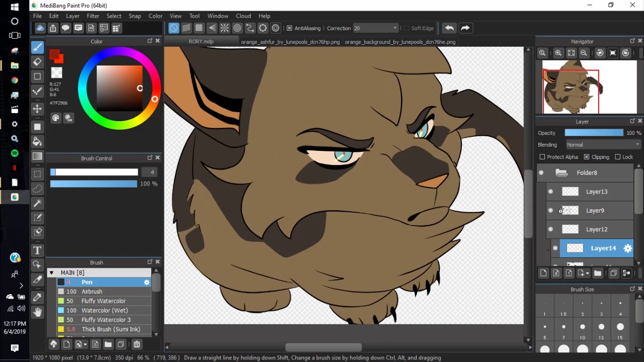Select the Magic Wand tool

click(37, 203)
